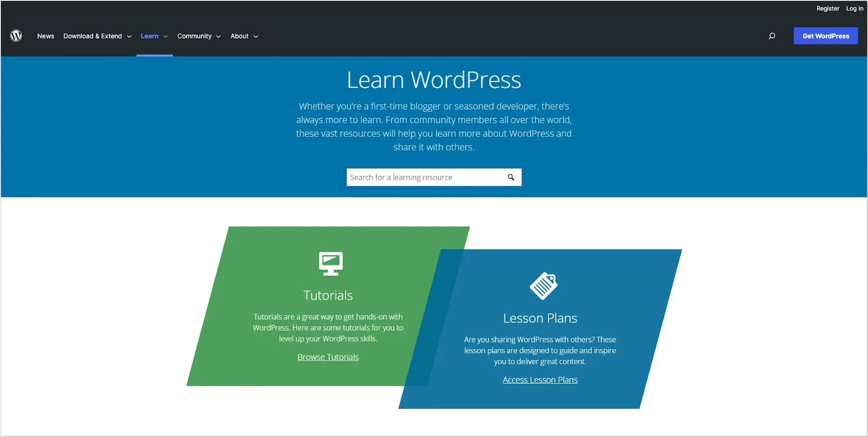Open the Download & Extend menu
Screen dimensions: 868x437
pyautogui.click(x=93, y=36)
